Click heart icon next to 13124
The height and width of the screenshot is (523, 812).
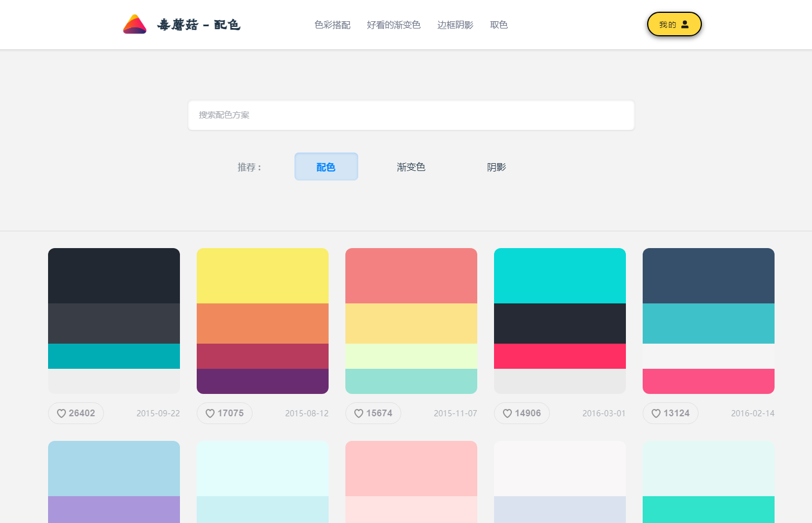point(656,413)
